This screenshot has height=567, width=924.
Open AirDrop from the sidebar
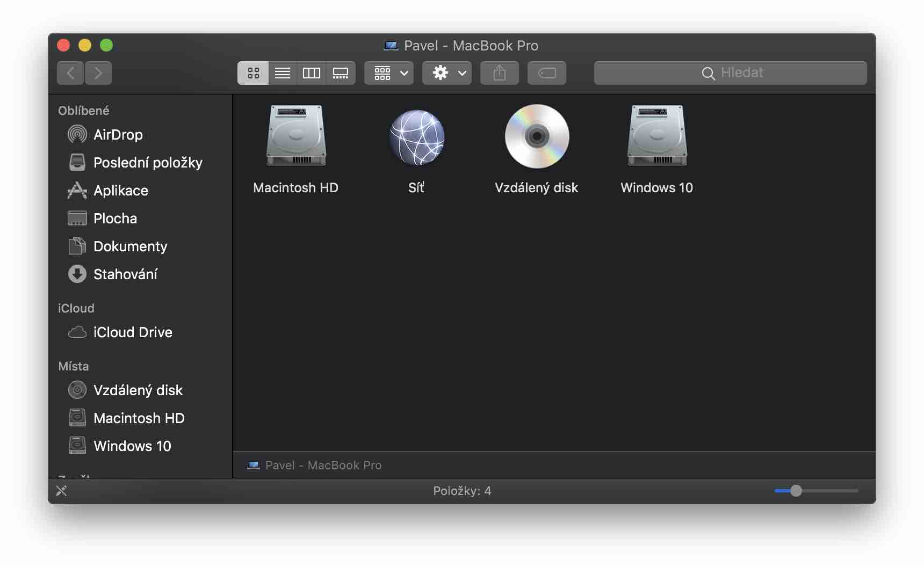click(140, 134)
